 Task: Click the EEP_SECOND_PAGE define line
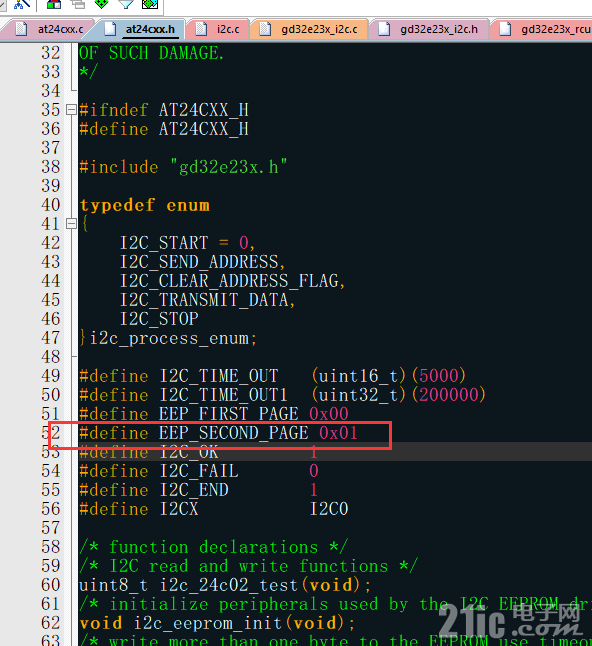tap(218, 433)
